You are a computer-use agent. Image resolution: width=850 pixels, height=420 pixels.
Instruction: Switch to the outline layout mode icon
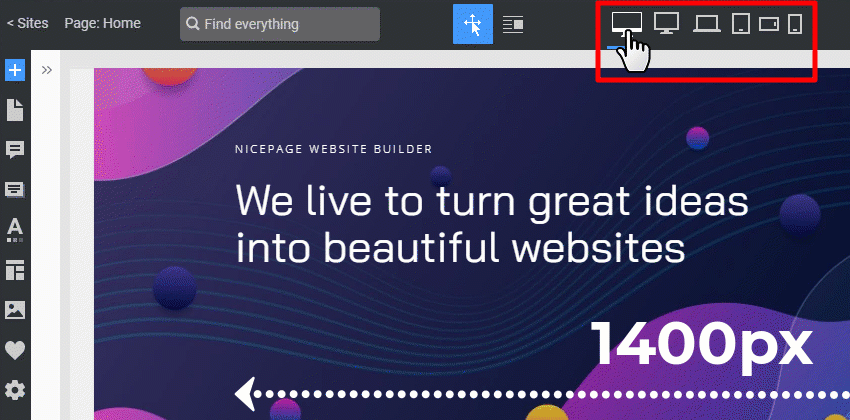(x=513, y=24)
